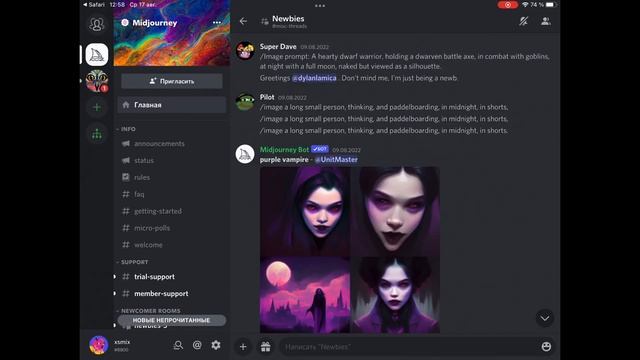Open the Midjourney server name header

click(154, 23)
